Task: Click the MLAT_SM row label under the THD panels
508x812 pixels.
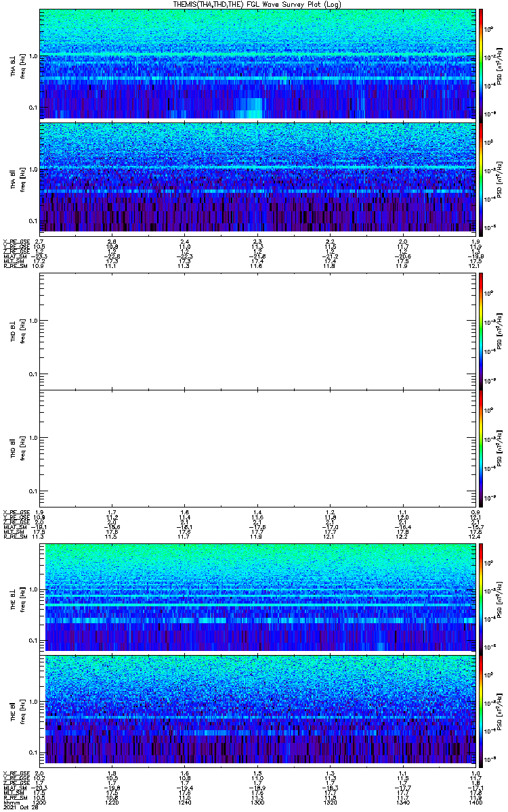Action: pos(14,527)
